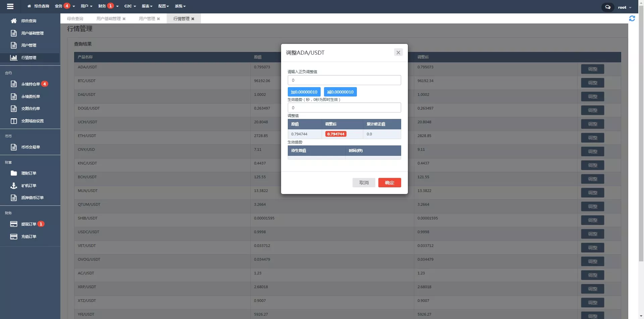Image resolution: width=644 pixels, height=319 pixels.
Task: Click the 请输入正负调整值 input field
Action: pyautogui.click(x=344, y=80)
